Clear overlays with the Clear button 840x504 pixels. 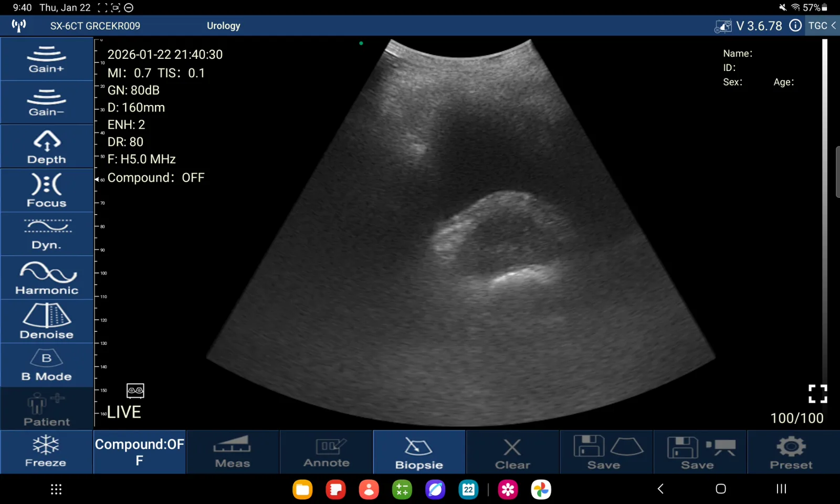[512, 452]
